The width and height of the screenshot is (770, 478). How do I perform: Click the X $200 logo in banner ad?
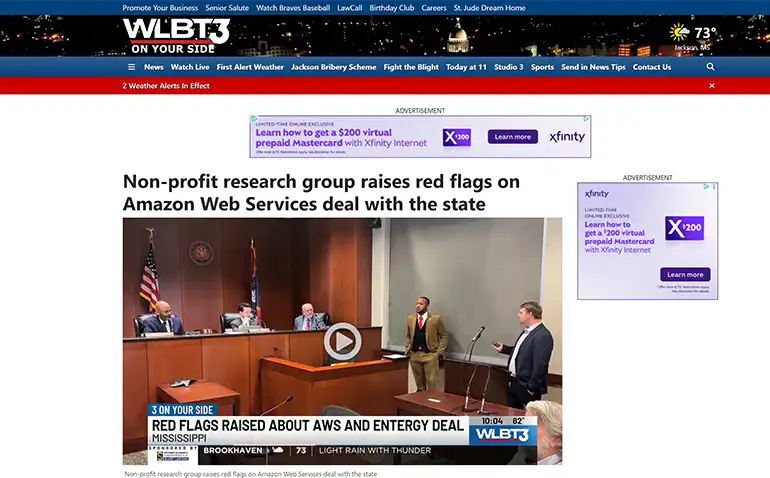coord(456,137)
